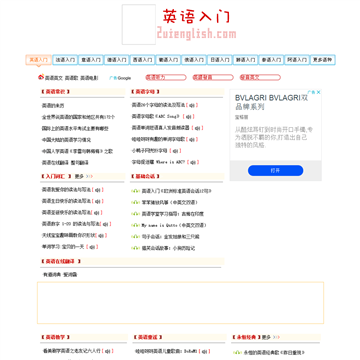The image size is (360, 360).
Task: Click speaker icon beside 英语数字 1-20 entry
Action: tap(106, 224)
